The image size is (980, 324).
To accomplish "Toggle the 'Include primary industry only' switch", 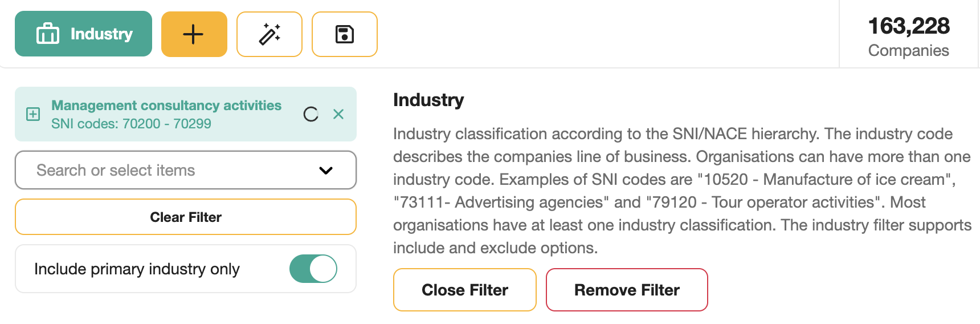I will [x=313, y=269].
